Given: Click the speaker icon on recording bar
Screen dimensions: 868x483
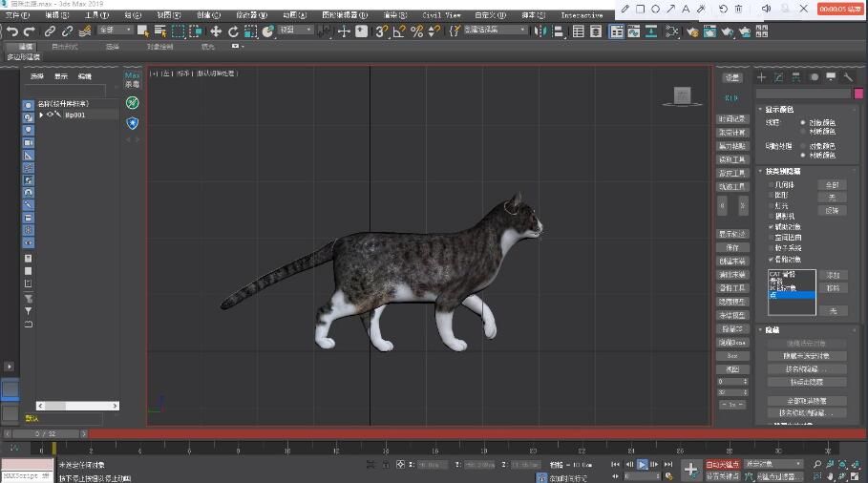Looking at the screenshot, I should (766, 9).
